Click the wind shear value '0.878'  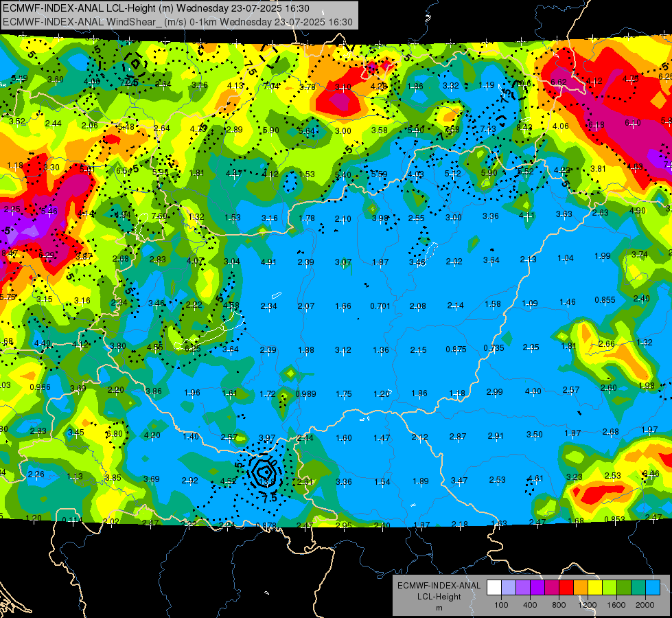tap(266, 525)
